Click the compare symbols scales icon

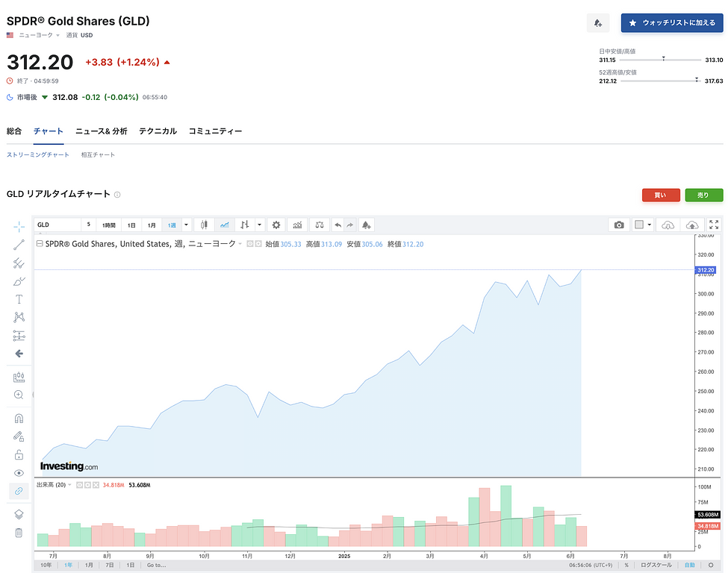[x=320, y=225]
